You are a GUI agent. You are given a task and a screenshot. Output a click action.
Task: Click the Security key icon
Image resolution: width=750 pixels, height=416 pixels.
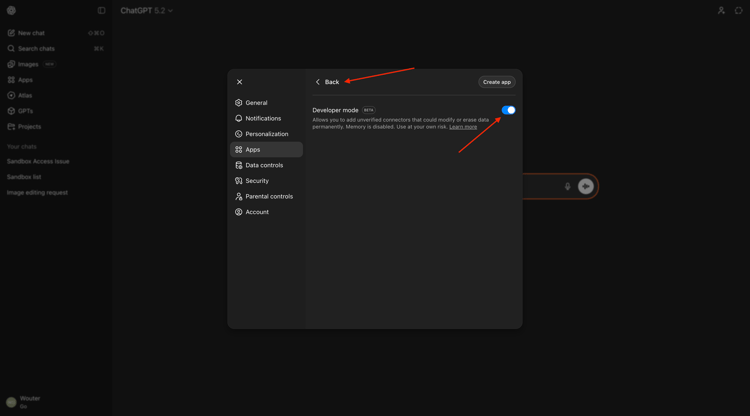tap(239, 181)
